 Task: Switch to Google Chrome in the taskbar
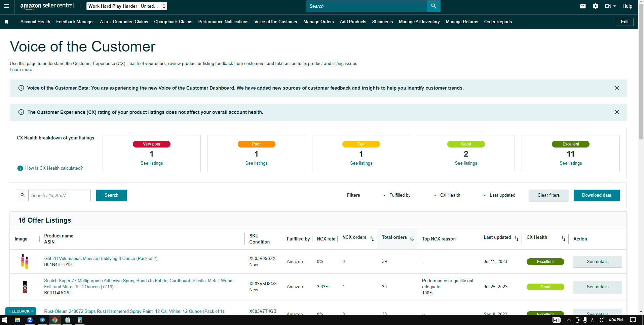click(55, 320)
